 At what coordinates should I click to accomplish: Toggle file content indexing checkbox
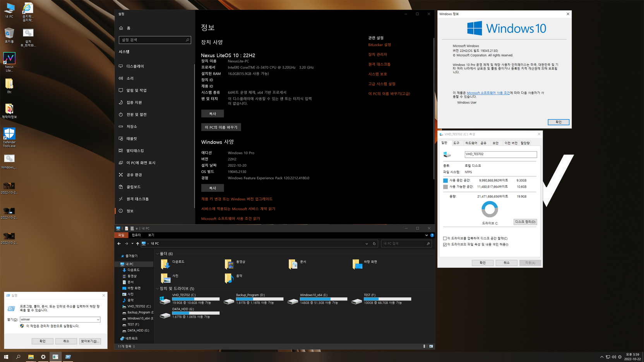coord(445,244)
